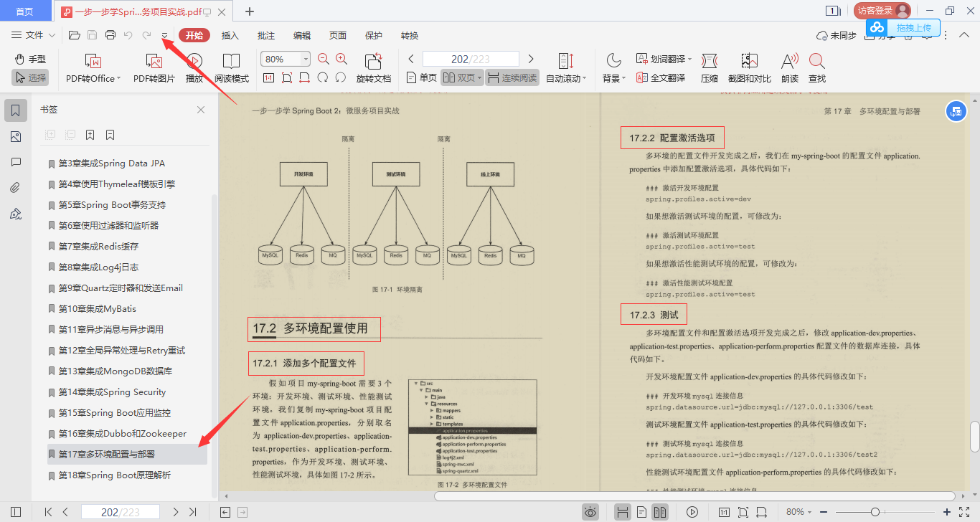
Task: Jump to last page in status bar
Action: point(192,512)
